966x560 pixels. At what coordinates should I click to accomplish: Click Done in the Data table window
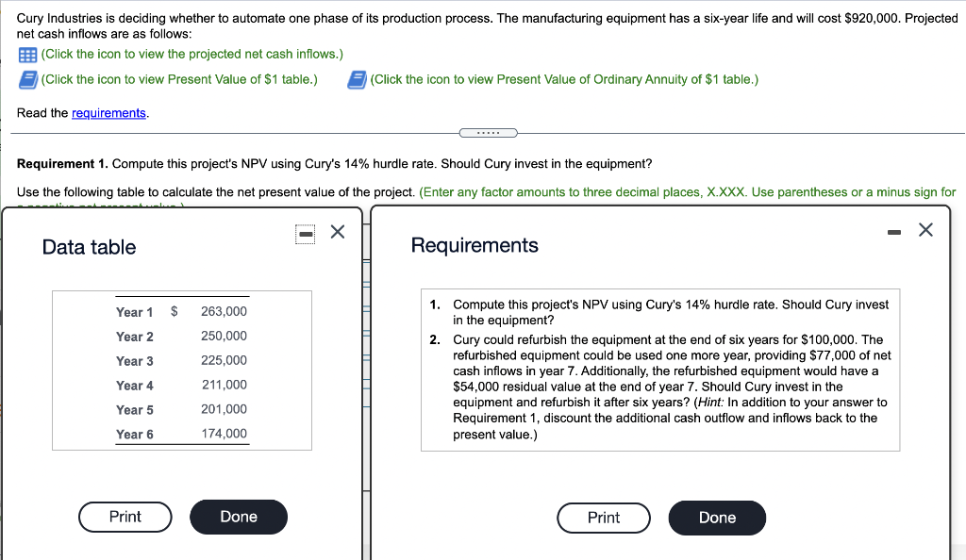pos(238,517)
